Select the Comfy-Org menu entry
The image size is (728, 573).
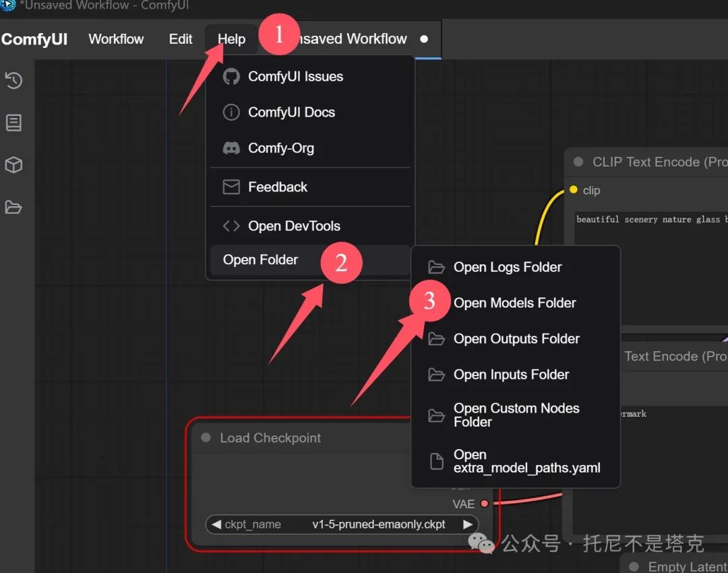(x=310, y=148)
